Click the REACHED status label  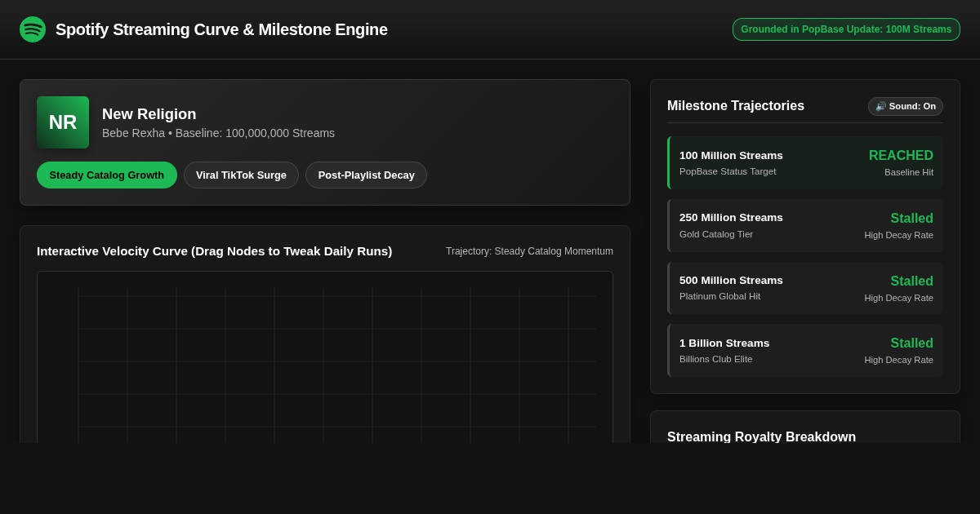(901, 155)
